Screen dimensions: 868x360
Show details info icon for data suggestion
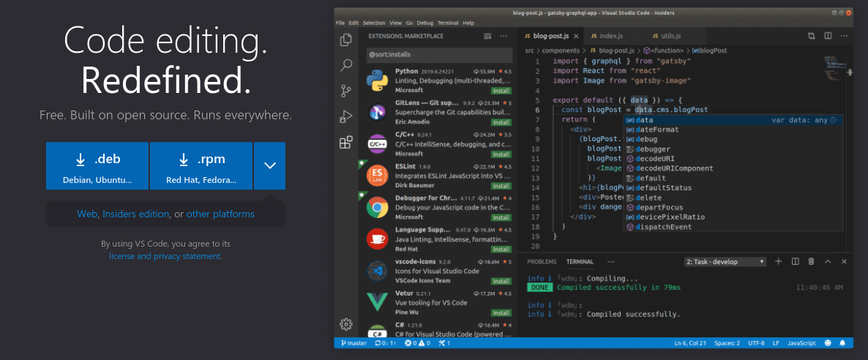(833, 119)
